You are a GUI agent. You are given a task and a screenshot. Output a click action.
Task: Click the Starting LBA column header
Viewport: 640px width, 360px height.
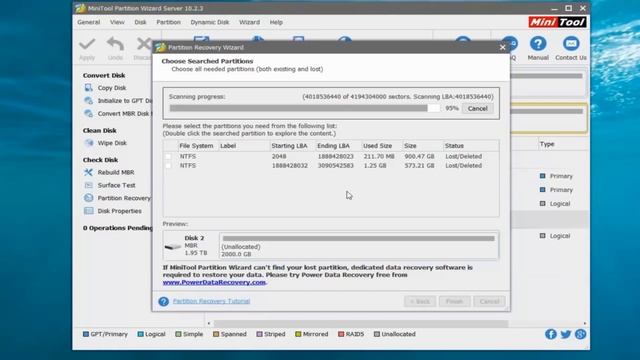[x=289, y=146]
